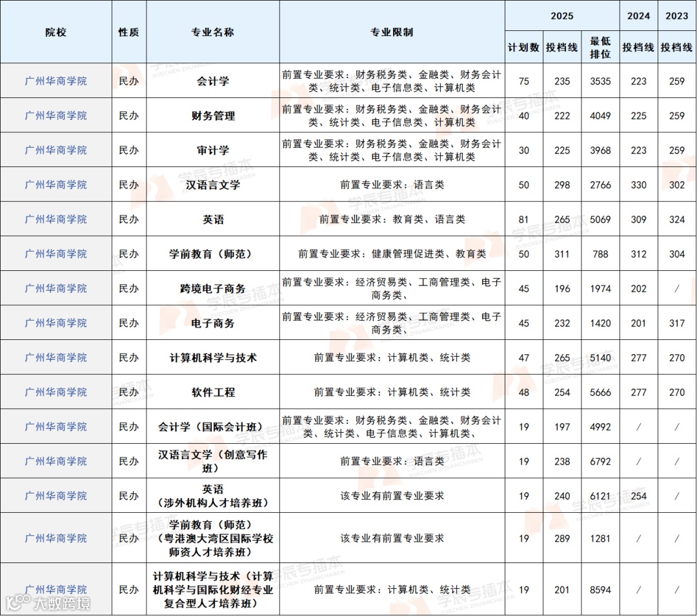Image resolution: width=697 pixels, height=616 pixels.
Task: Click 该专业有前置专业要求 in the 289 score row
Action: tap(392, 538)
